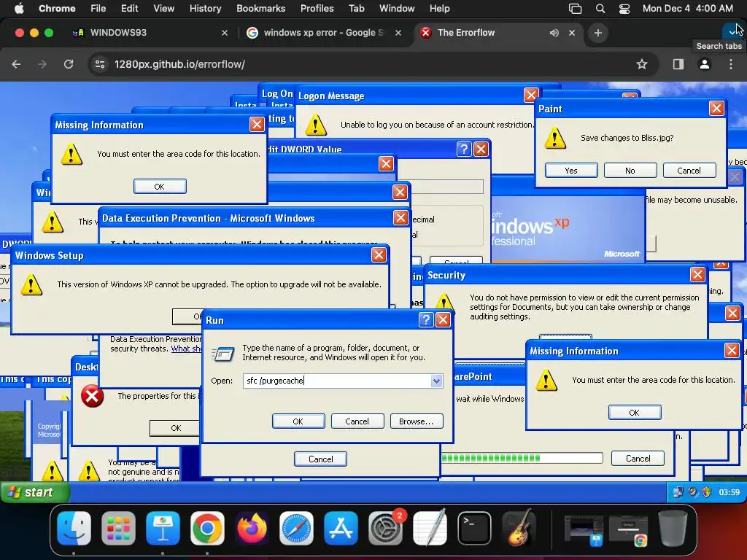
Task: Close the Logon Message dialog
Action: 531,96
